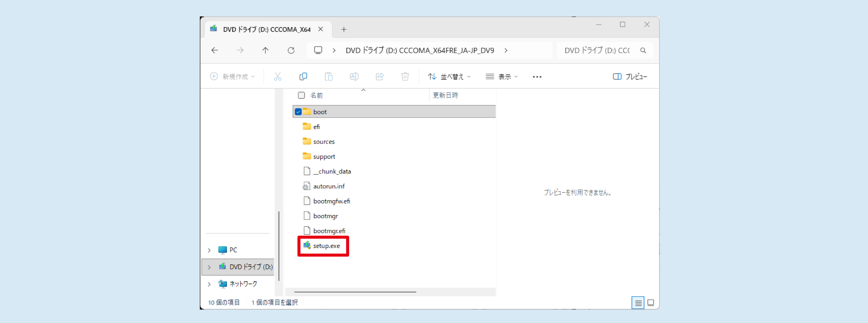This screenshot has height=323, width=868.
Task: Select the bootmgfw.efi file name
Action: coord(332,201)
